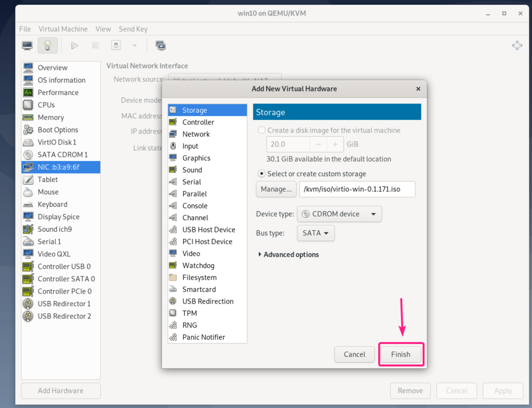Viewport: 532px width, 408px height.
Task: Choose Sound hardware type in dialog
Action: [207, 170]
